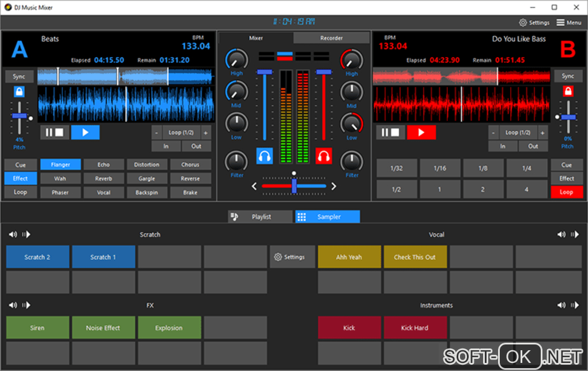588x371 pixels.
Task: Switch to the Recorder tab
Action: pyautogui.click(x=331, y=38)
